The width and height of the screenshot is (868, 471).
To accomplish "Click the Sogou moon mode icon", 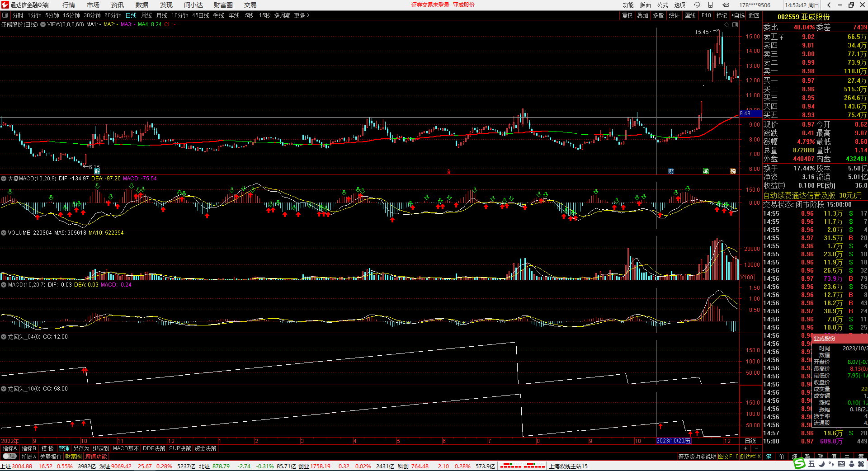I will tap(822, 464).
